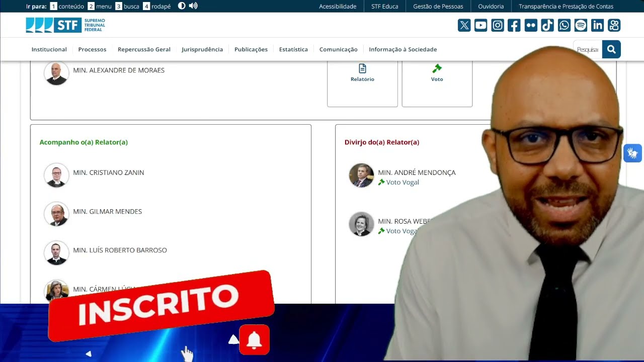Open the last social icon after LinkedIn
The width and height of the screenshot is (644, 362).
614,25
